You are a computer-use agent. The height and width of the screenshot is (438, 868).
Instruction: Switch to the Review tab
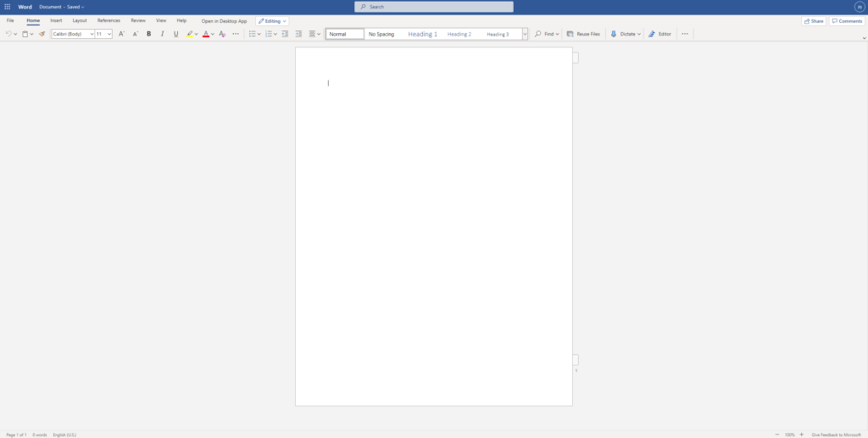click(x=138, y=20)
